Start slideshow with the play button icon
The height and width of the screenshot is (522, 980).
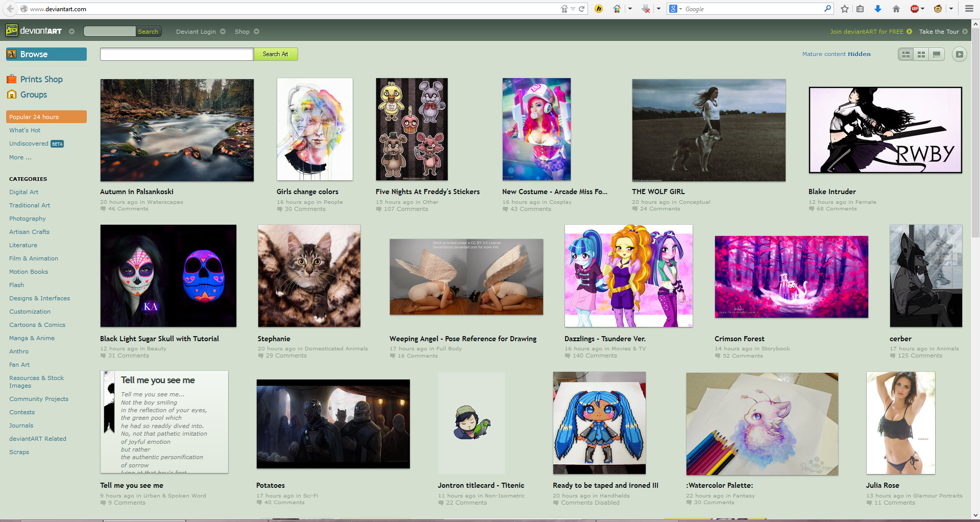pyautogui.click(x=960, y=54)
